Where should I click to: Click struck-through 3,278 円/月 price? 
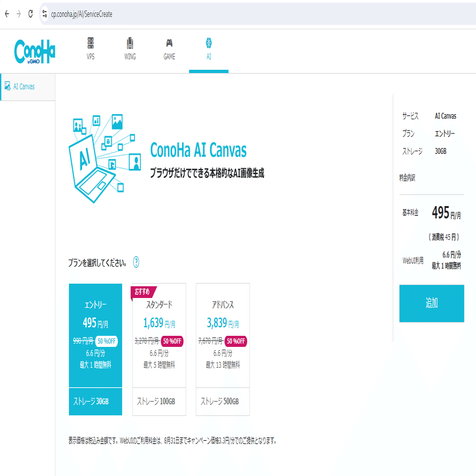pyautogui.click(x=147, y=341)
